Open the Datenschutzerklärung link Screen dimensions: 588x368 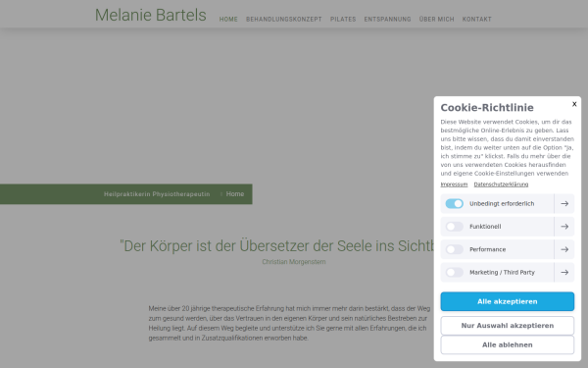(501, 184)
